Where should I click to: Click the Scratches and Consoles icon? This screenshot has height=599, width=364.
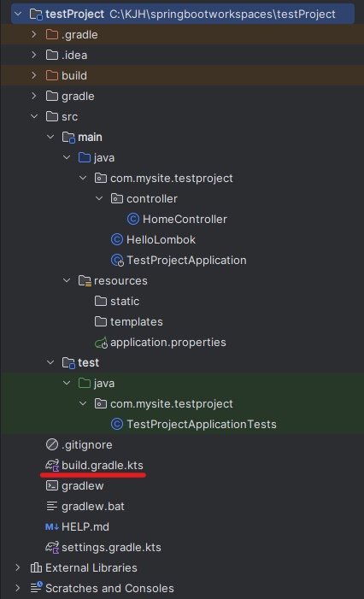click(x=36, y=587)
